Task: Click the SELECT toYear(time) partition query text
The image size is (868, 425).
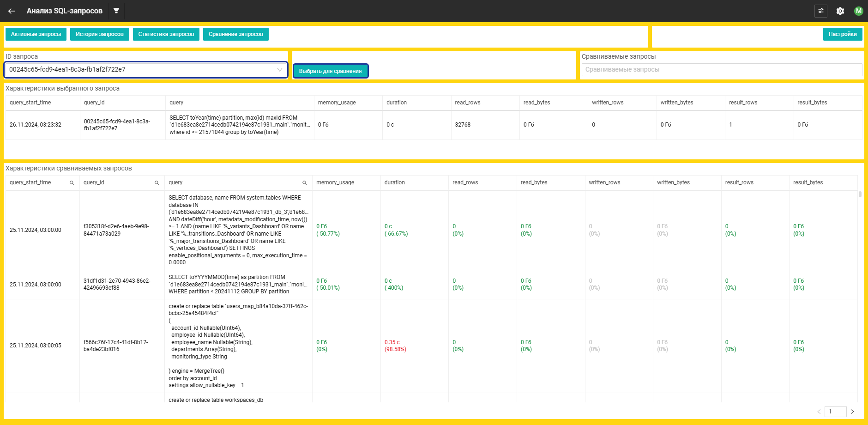Action: 240,125
